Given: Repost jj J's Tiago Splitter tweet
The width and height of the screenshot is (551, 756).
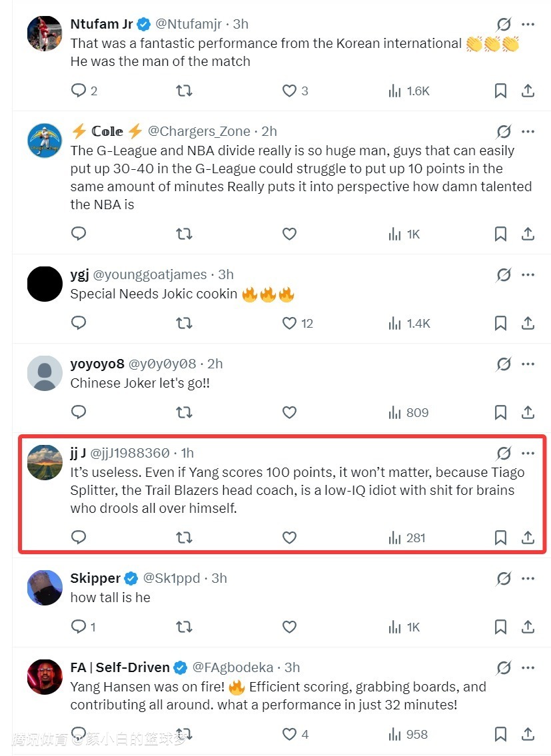Looking at the screenshot, I should tap(184, 538).
